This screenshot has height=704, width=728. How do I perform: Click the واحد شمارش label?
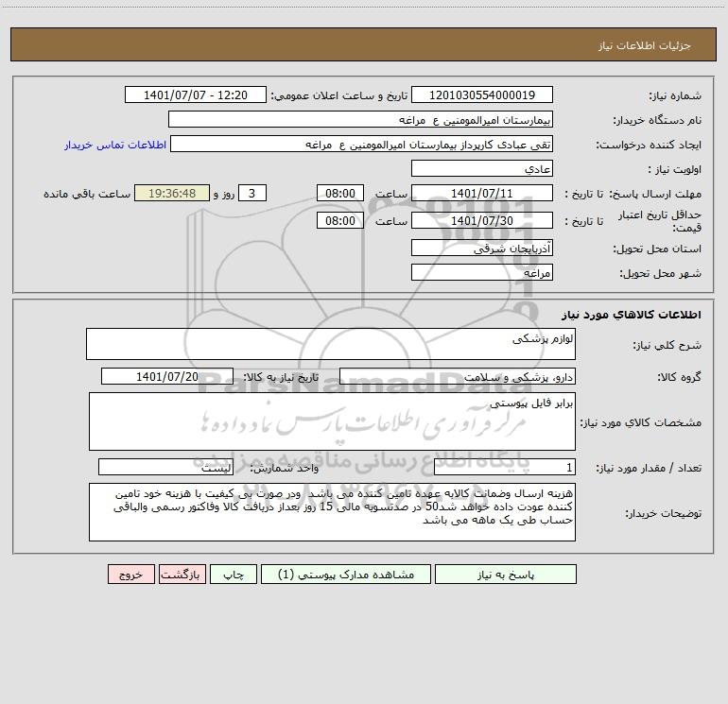[285, 468]
